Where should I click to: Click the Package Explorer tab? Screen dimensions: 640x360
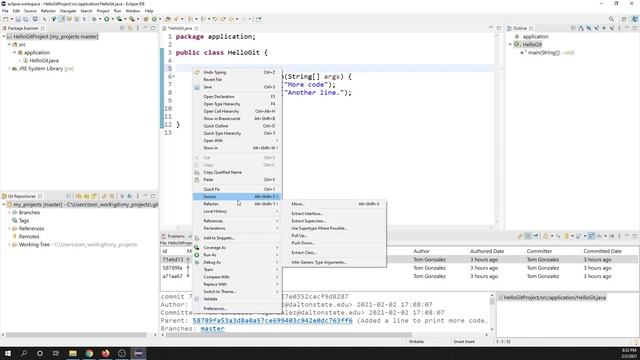[23, 28]
